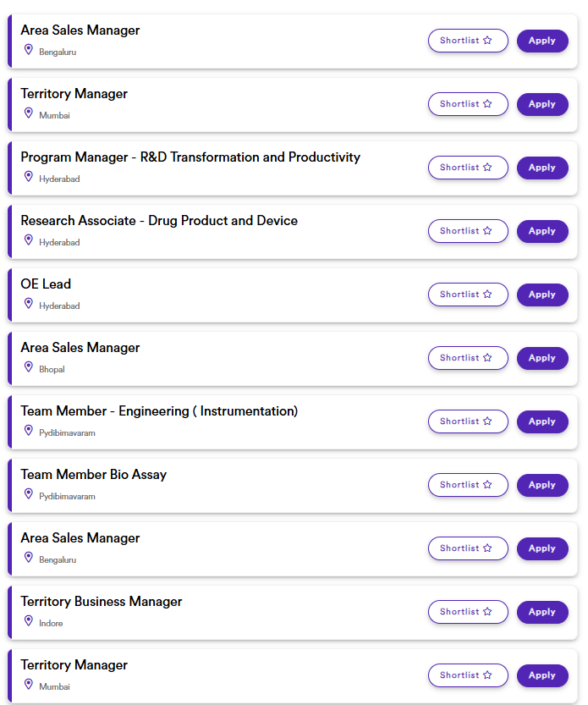Open the Program Manager - R&D Transformation job title
The height and width of the screenshot is (705, 588).
click(190, 157)
